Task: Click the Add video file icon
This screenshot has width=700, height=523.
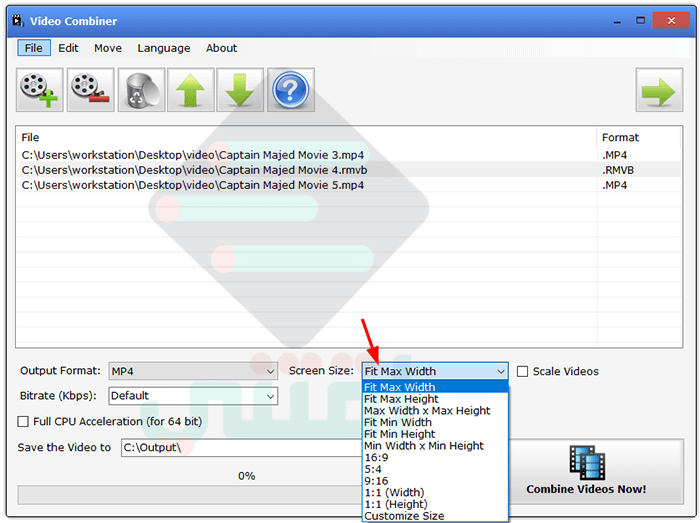Action: [40, 90]
